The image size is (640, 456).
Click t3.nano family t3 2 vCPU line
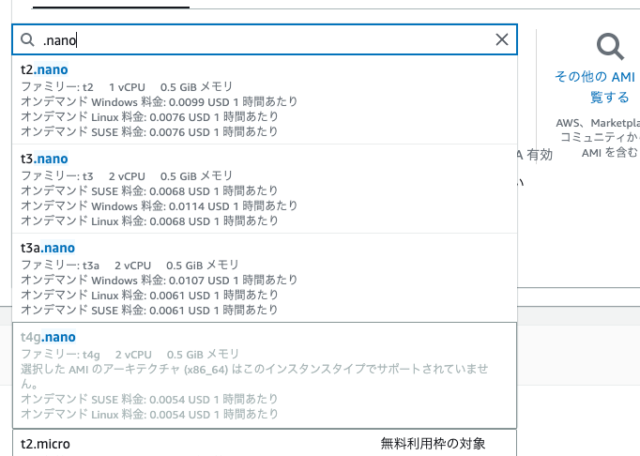tap(127, 176)
